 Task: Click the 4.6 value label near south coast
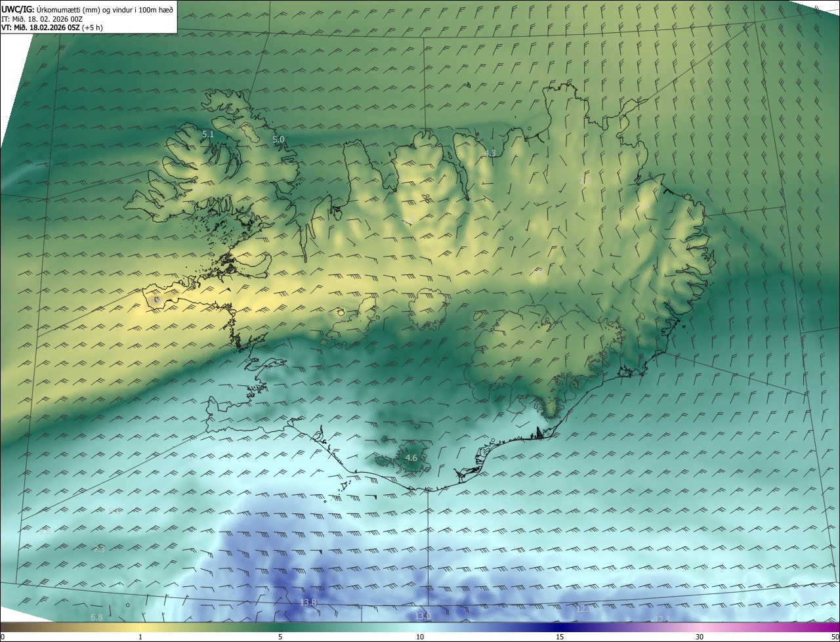coord(411,458)
